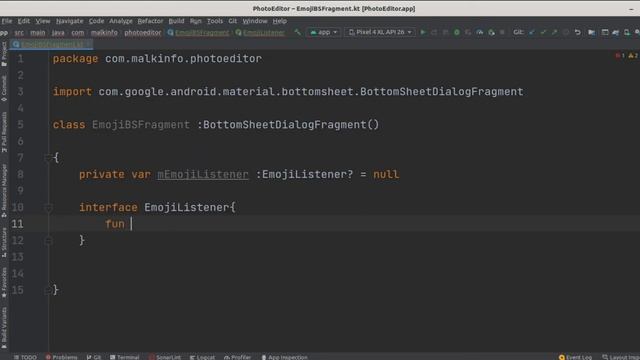This screenshot has height=360, width=640.
Task: Open the Commit tool window in left sidebar
Action: point(4,88)
